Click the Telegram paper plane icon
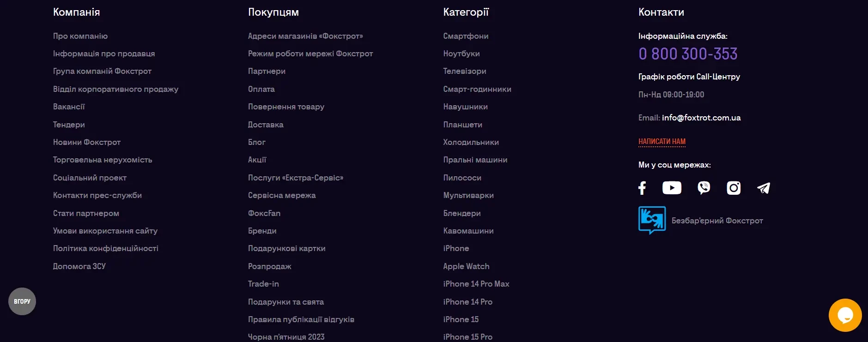 [764, 188]
